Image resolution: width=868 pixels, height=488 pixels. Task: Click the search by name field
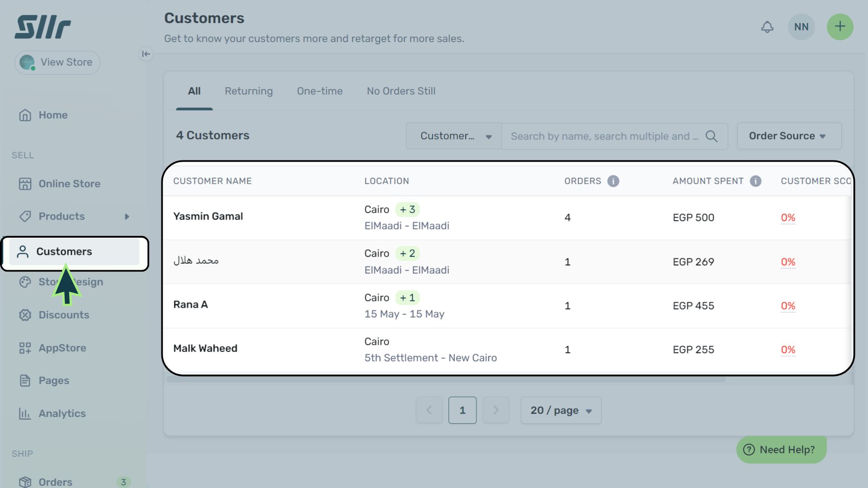coord(604,136)
